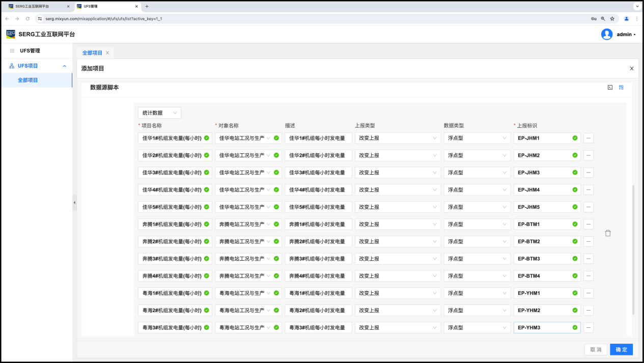Switch to the SERG工业互联网平台 browser tab
This screenshot has height=363, width=644.
36,7
